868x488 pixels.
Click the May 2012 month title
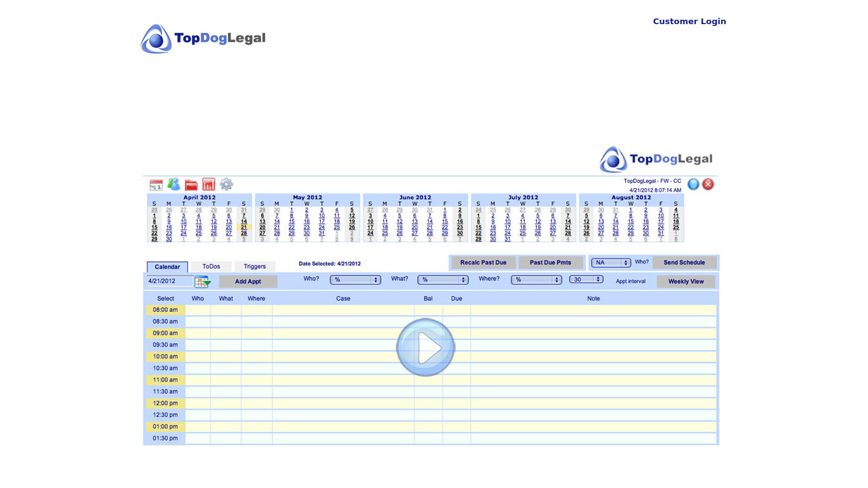(308, 198)
